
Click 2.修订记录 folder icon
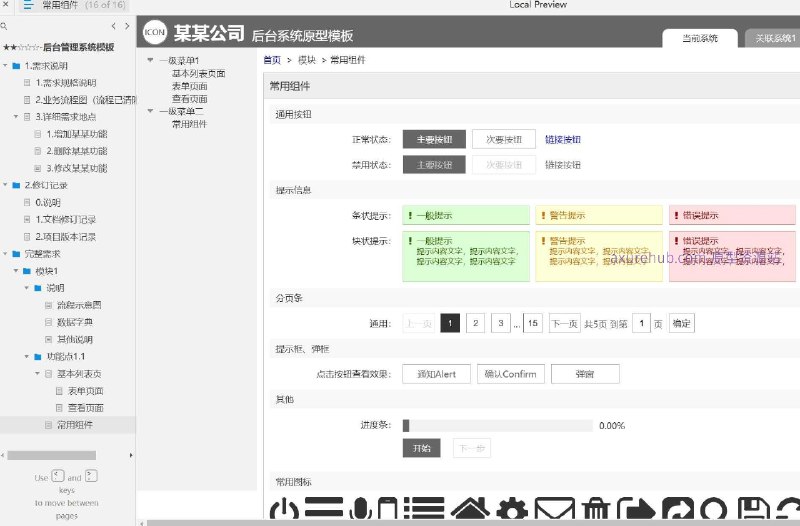click(16, 185)
